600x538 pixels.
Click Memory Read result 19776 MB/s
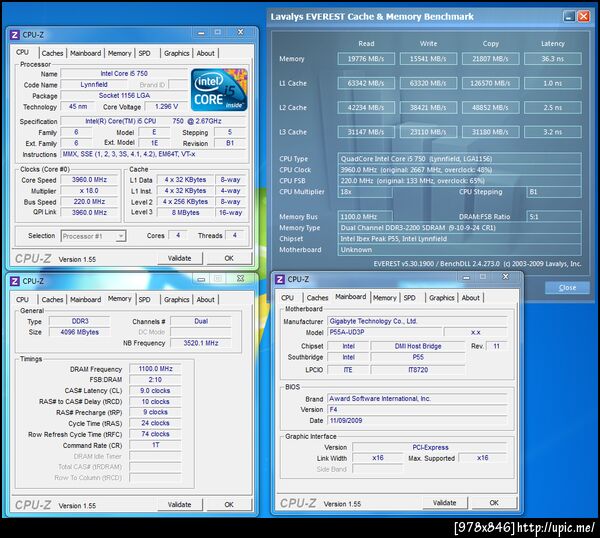click(366, 59)
